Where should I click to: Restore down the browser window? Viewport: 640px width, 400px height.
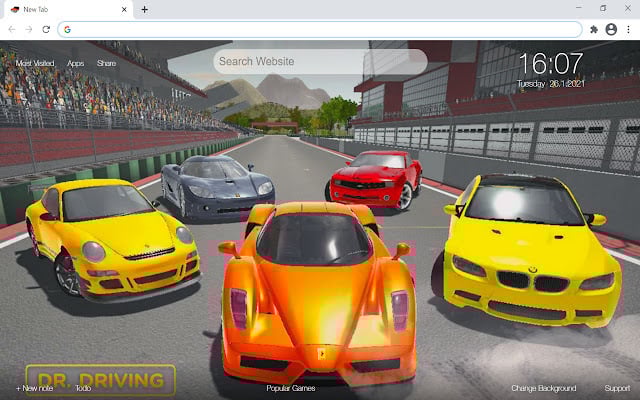tap(603, 8)
